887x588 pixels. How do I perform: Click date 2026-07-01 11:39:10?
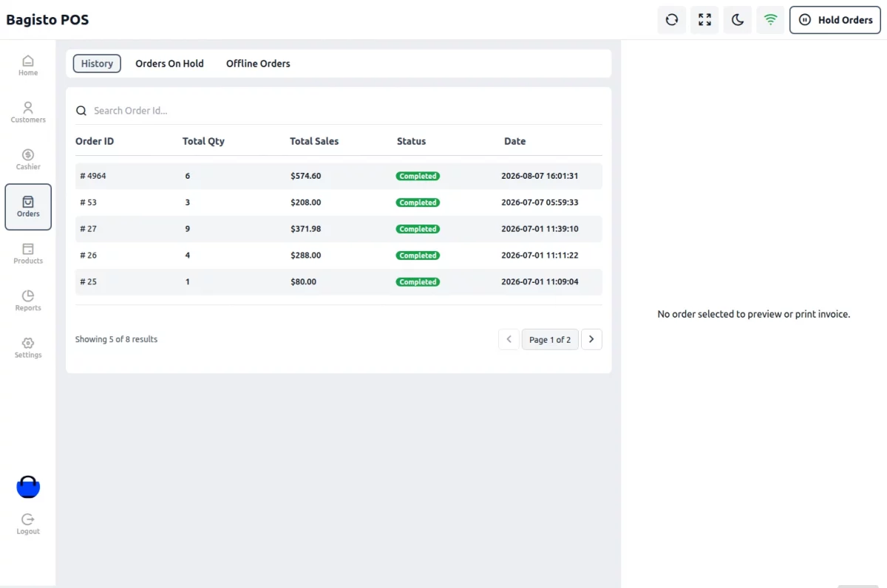(x=540, y=229)
